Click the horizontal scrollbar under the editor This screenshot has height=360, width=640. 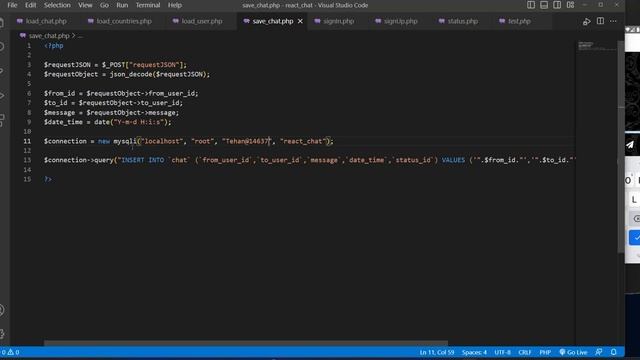coord(246,343)
